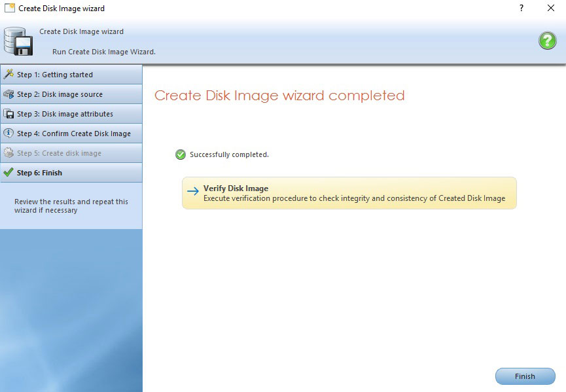
Task: Click the 'Successfully completed' status text
Action: (x=229, y=154)
